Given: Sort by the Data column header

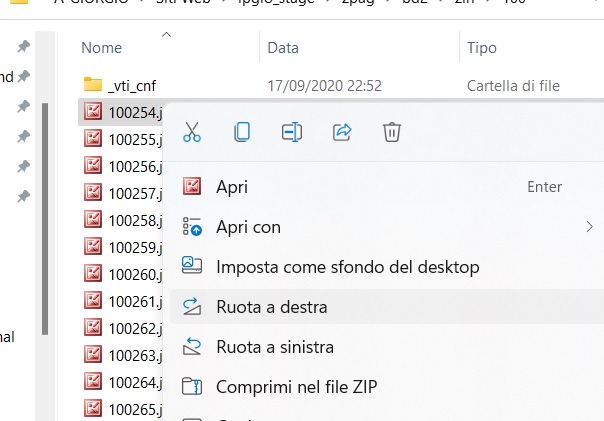Looking at the screenshot, I should point(283,47).
